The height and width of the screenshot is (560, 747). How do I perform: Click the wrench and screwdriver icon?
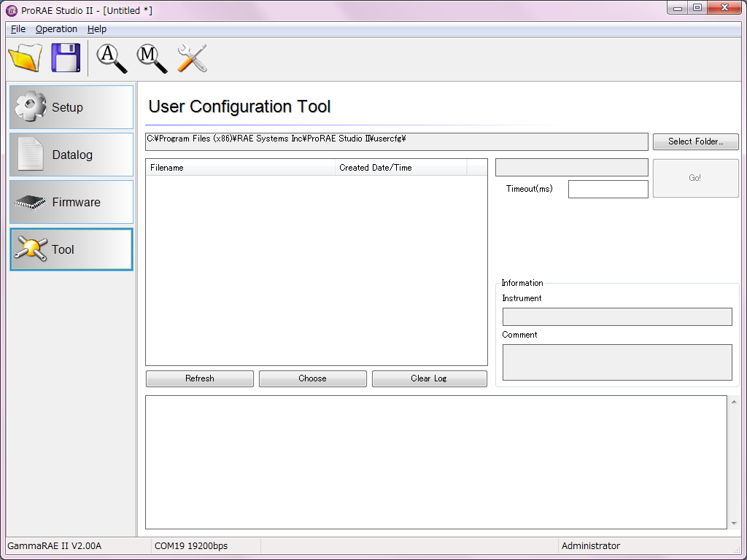coord(192,58)
